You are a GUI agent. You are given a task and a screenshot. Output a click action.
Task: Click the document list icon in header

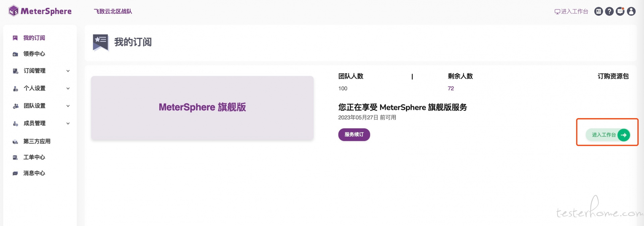tap(599, 11)
